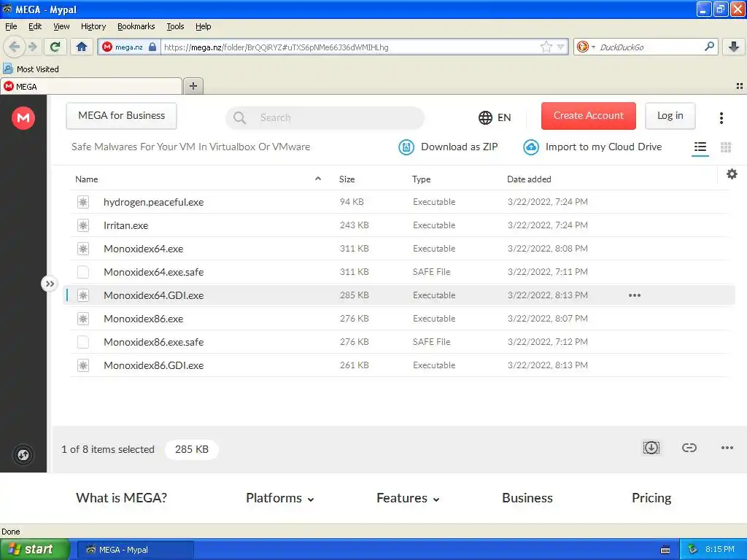747x560 pixels.
Task: Sort by the Date added column
Action: [x=529, y=179]
